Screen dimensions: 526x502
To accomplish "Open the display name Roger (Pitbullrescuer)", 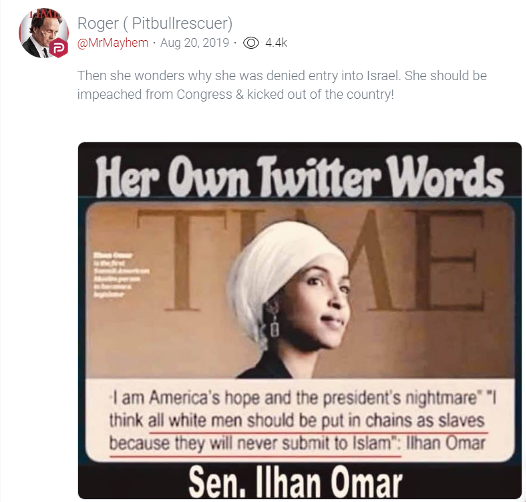I will click(155, 23).
